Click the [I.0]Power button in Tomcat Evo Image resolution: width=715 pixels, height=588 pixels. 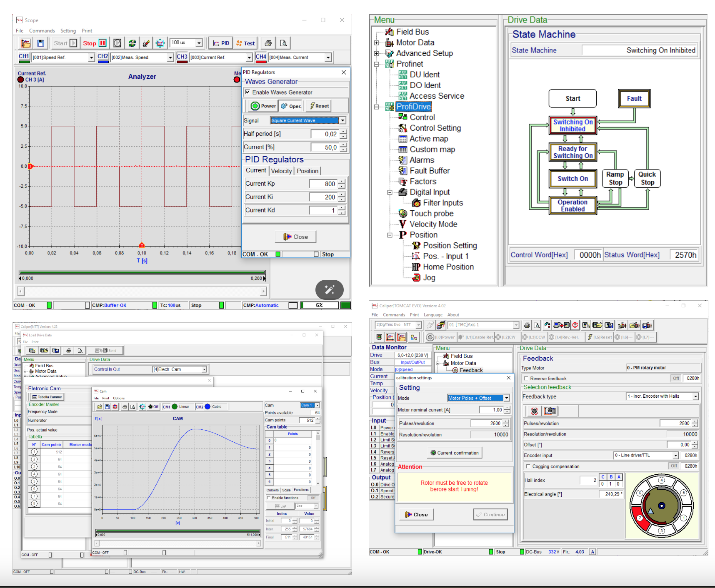[x=441, y=337]
